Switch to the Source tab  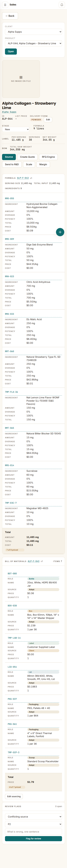click(9, 157)
